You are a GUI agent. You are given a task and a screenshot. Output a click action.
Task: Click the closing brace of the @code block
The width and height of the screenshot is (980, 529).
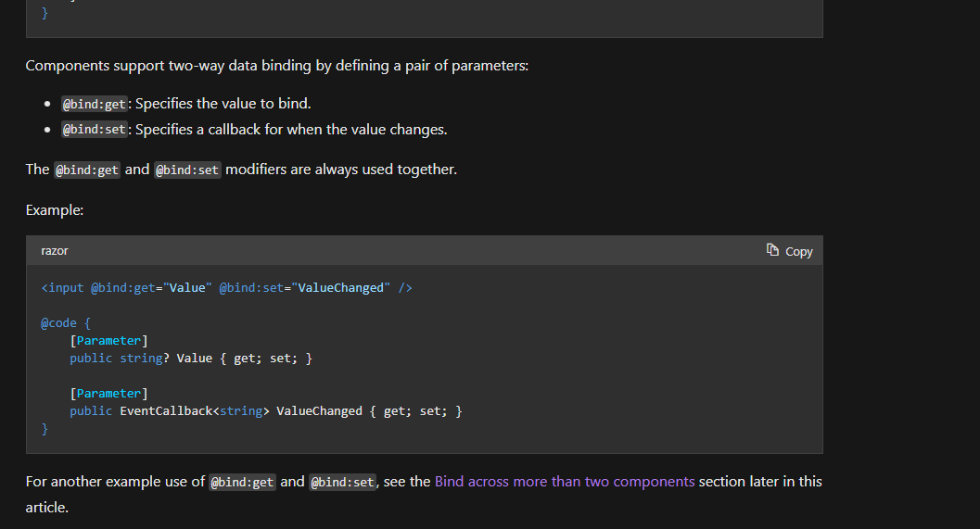coord(45,429)
